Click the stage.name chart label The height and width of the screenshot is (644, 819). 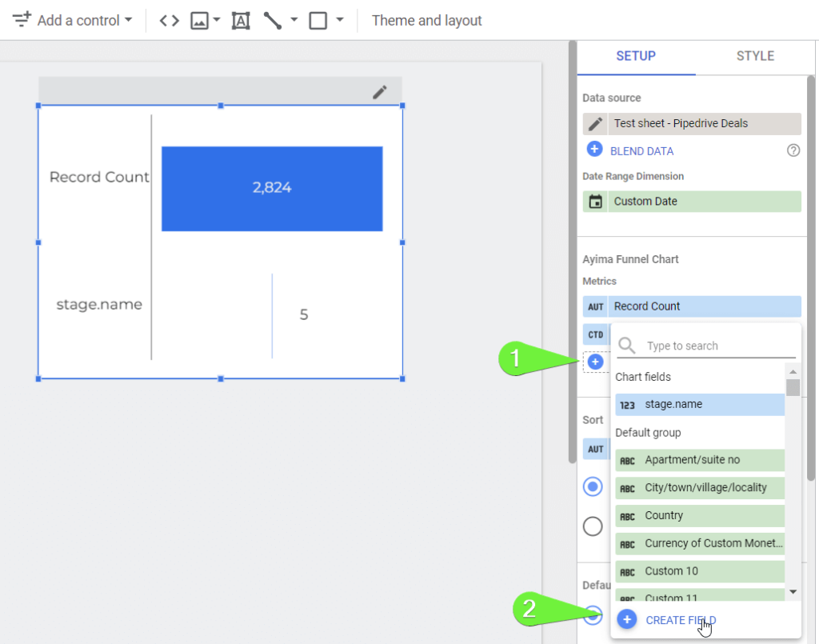(x=99, y=305)
